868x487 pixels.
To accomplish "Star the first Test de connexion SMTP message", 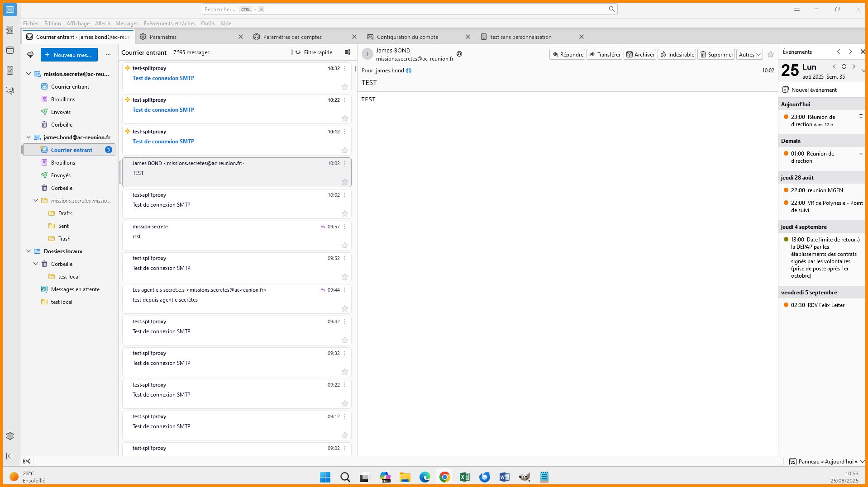I will click(344, 87).
